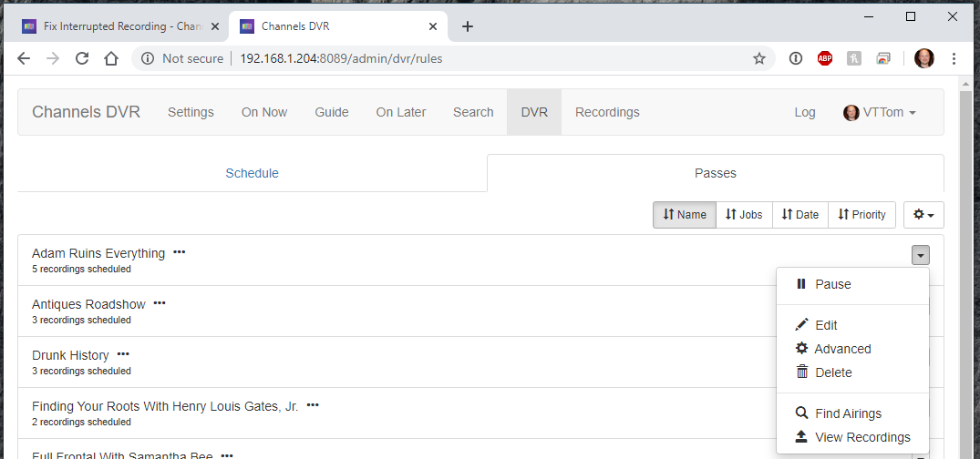Select Delete in the pass dropdown menu

pyautogui.click(x=832, y=372)
